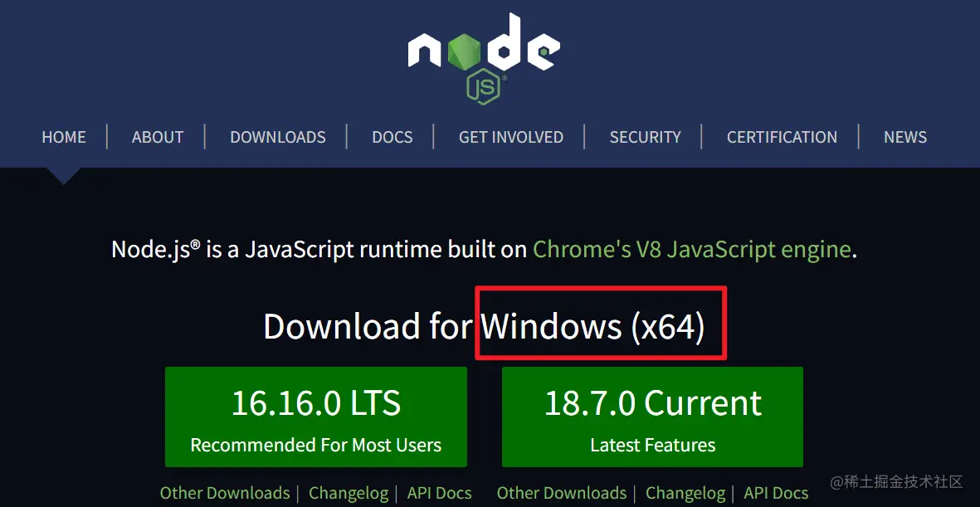Viewport: 980px width, 507px height.
Task: Go to the DOWNLOADS page
Action: pyautogui.click(x=277, y=137)
